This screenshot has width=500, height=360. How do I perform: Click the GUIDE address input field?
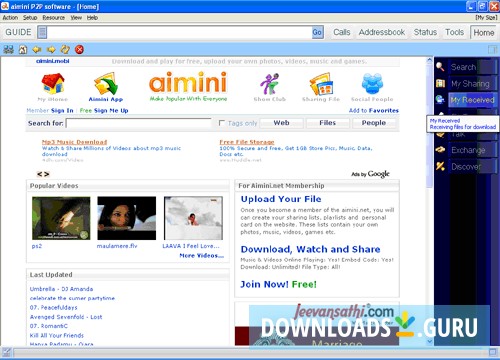[179, 32]
